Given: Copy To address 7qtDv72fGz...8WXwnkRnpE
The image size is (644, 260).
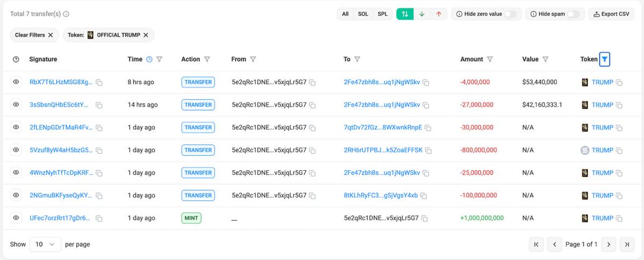Looking at the screenshot, I should (x=428, y=127).
